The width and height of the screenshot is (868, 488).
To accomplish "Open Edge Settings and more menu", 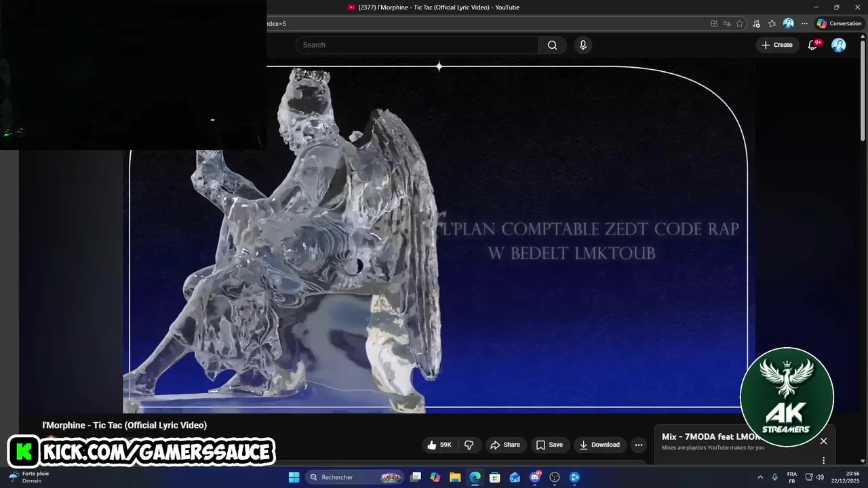I will pyautogui.click(x=804, y=24).
